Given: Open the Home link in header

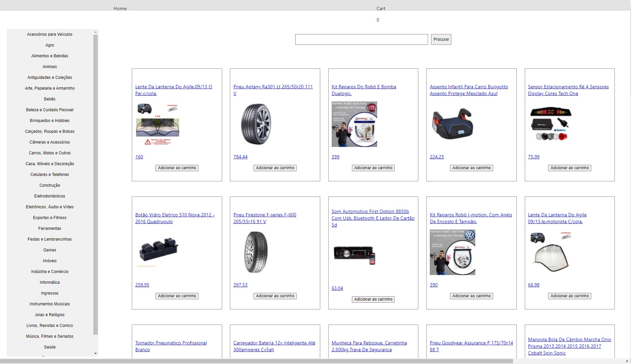Looking at the screenshot, I should click(120, 8).
